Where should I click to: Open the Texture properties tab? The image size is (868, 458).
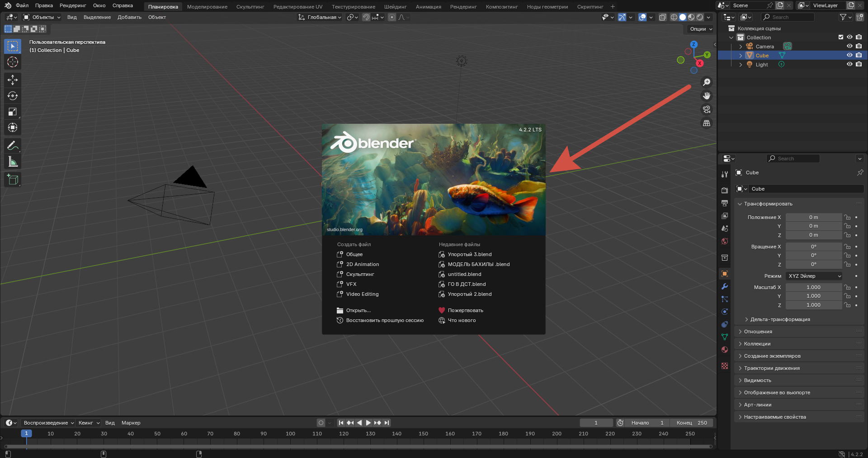tap(725, 366)
